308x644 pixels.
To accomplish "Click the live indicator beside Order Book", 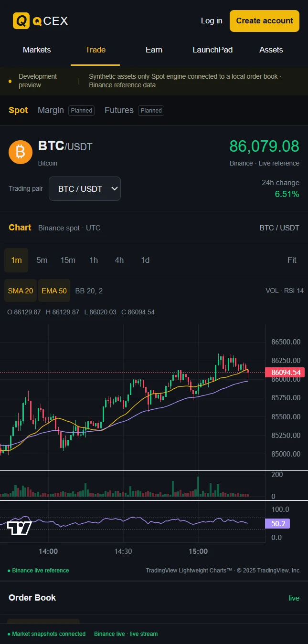I will tap(294, 598).
